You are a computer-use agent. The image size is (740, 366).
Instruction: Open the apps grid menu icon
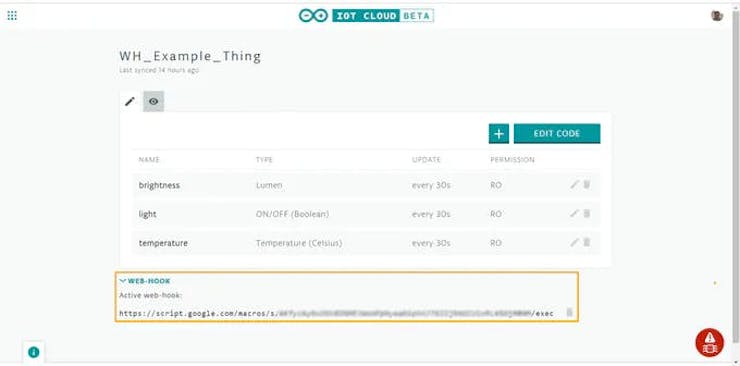tap(12, 16)
